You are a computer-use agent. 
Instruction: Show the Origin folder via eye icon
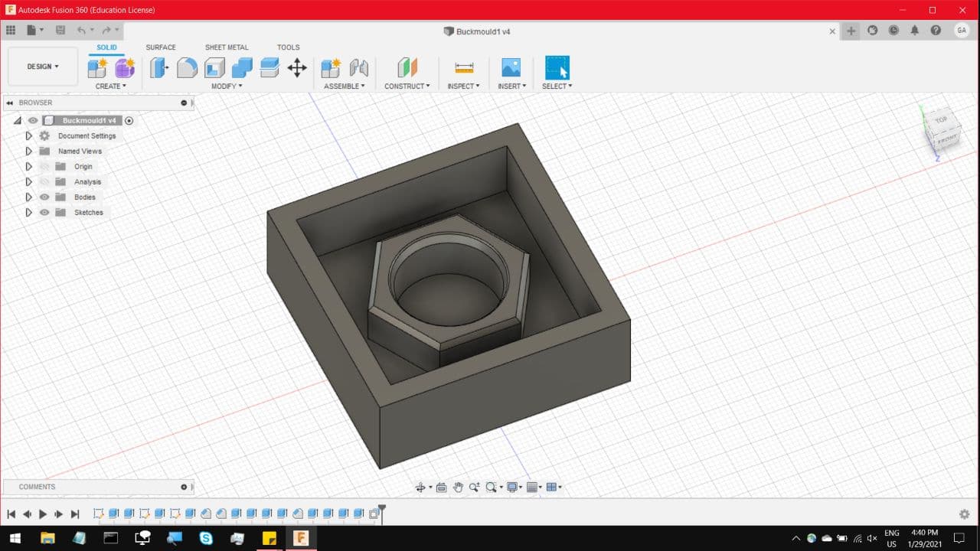point(44,166)
